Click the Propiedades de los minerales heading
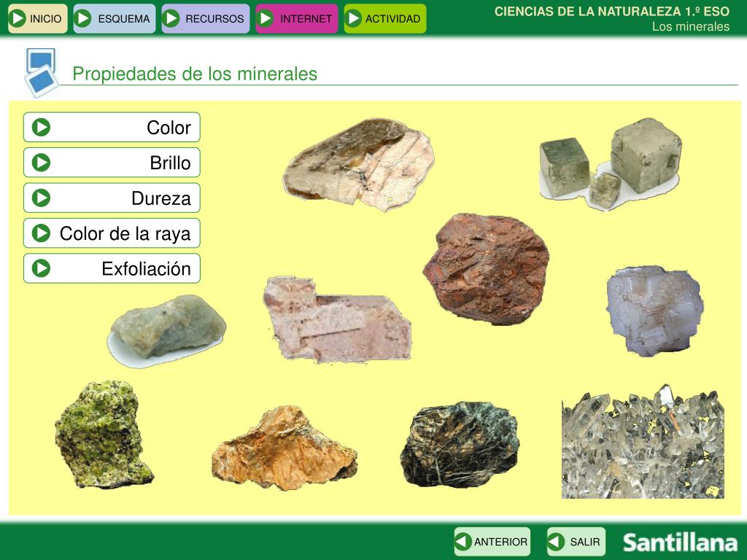Image resolution: width=747 pixels, height=560 pixels. point(195,74)
